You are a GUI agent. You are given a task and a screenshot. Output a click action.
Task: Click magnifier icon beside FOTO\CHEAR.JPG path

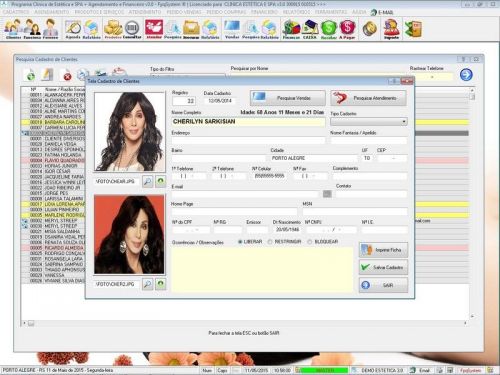(x=148, y=181)
